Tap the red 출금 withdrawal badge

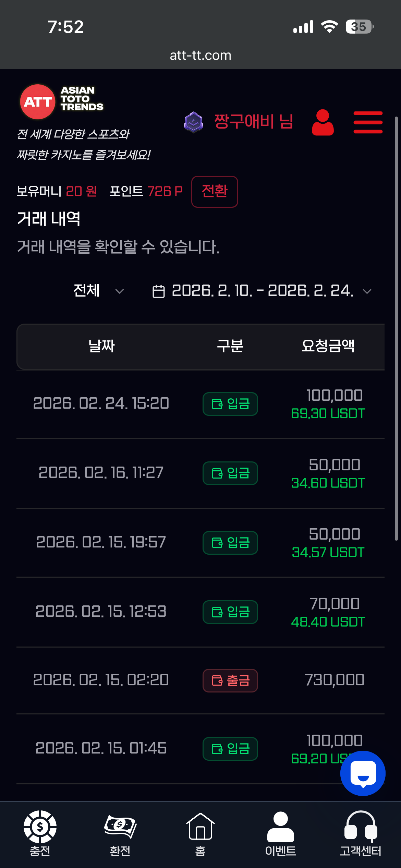[x=230, y=680]
